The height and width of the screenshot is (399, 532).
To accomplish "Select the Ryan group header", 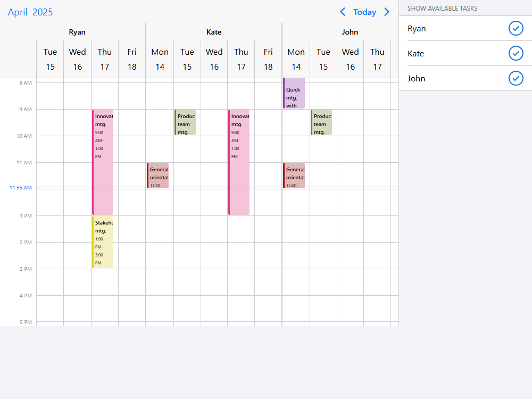I will pos(77,32).
